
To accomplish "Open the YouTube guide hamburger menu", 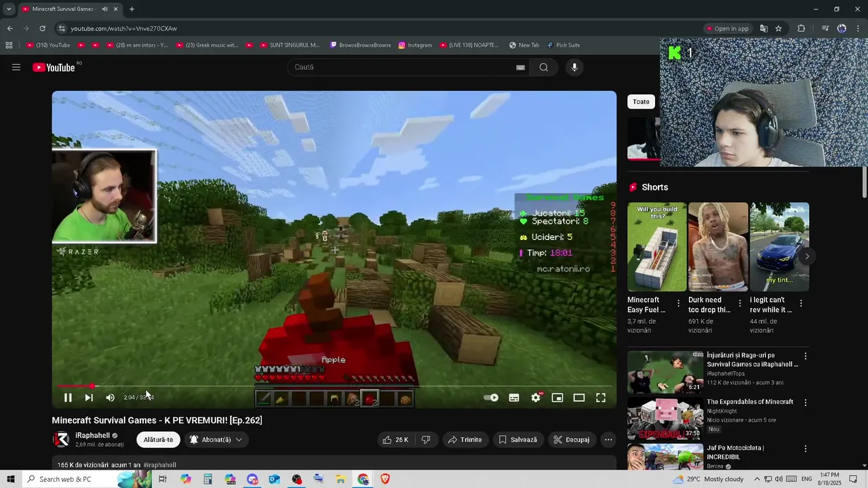I will [16, 67].
